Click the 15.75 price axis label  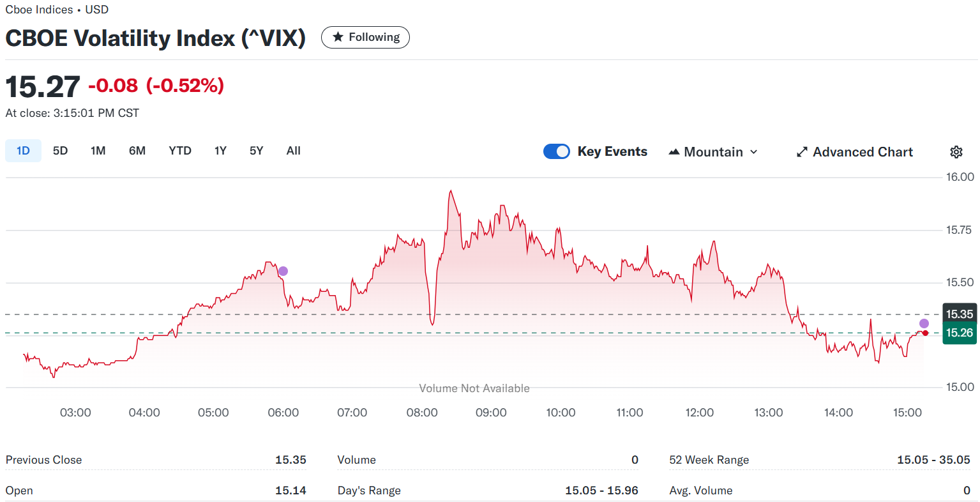pyautogui.click(x=960, y=230)
